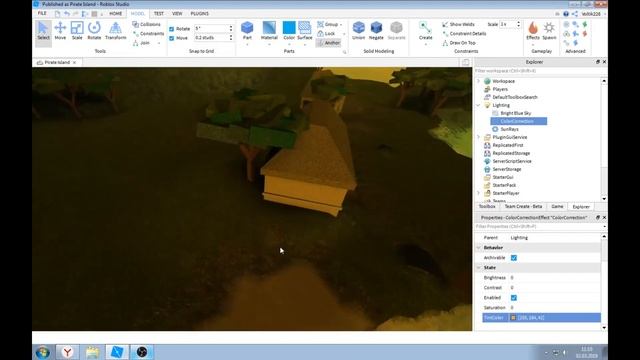Open the Windows Start button
The image size is (640, 360).
click(43, 352)
